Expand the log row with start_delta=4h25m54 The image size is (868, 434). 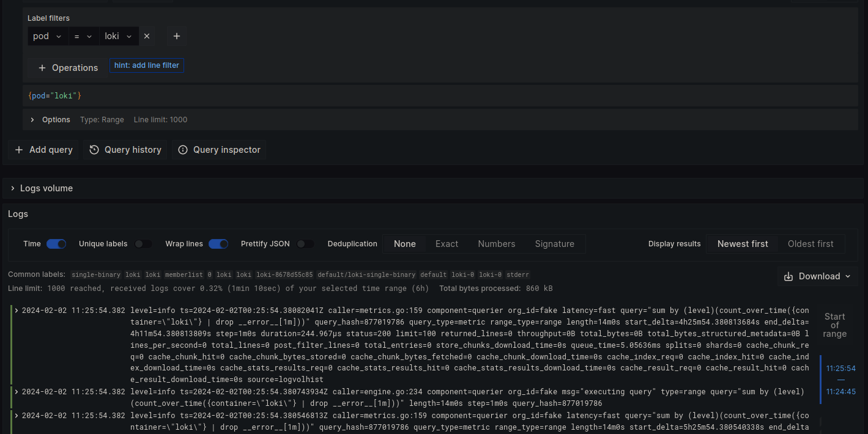point(17,310)
